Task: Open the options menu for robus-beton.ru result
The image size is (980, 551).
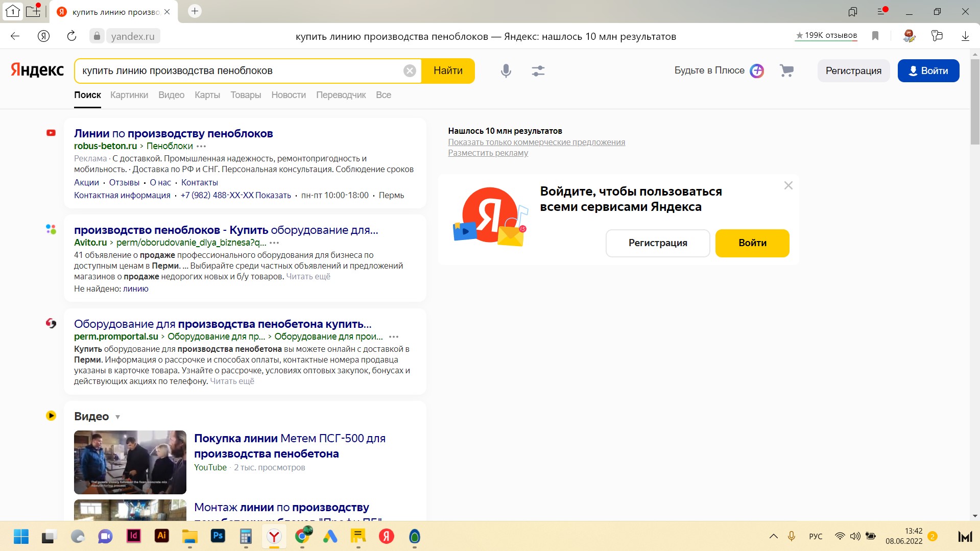Action: tap(201, 147)
